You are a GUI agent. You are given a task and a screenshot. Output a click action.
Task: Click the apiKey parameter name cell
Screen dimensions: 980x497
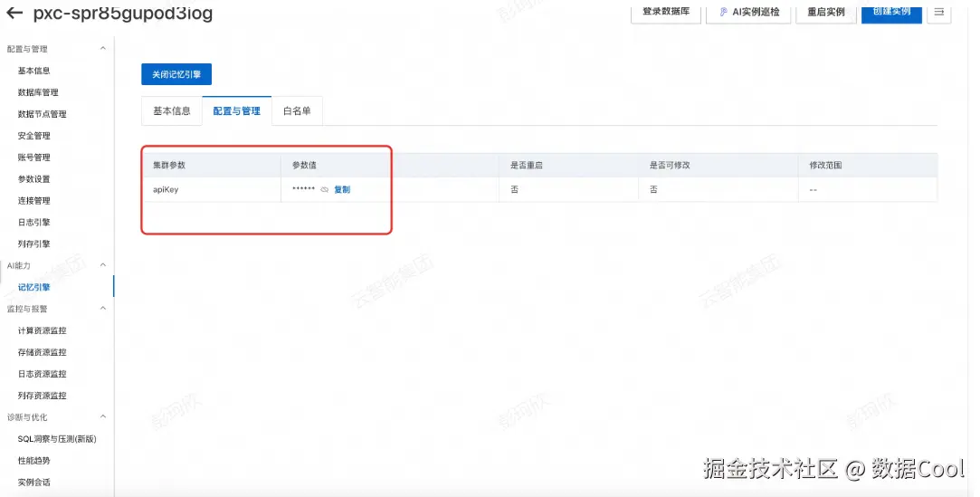coord(166,189)
